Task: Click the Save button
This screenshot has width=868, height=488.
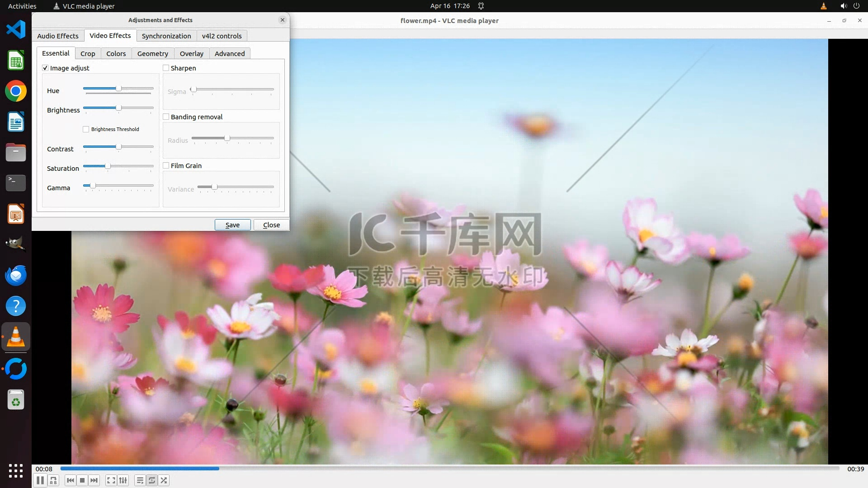Action: [x=232, y=225]
